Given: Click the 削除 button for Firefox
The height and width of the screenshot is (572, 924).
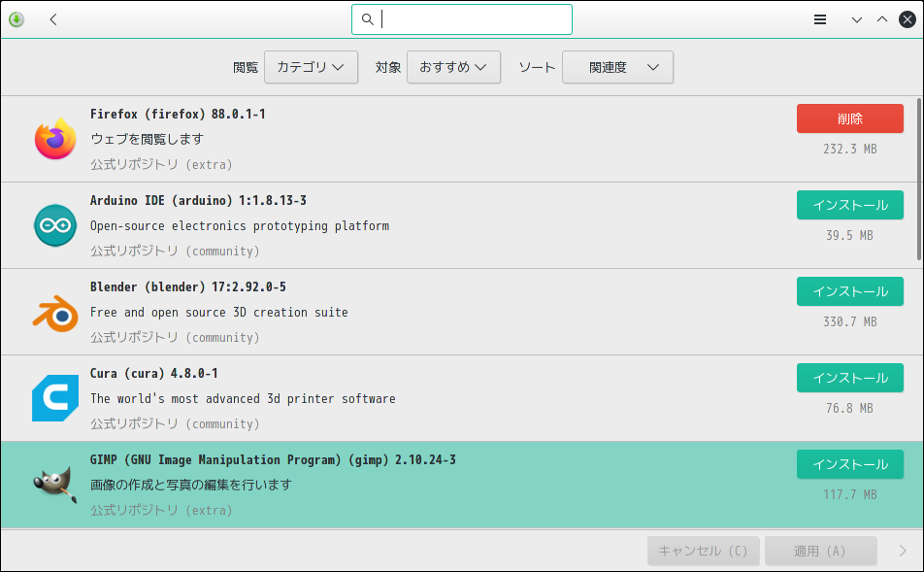Looking at the screenshot, I should (850, 118).
